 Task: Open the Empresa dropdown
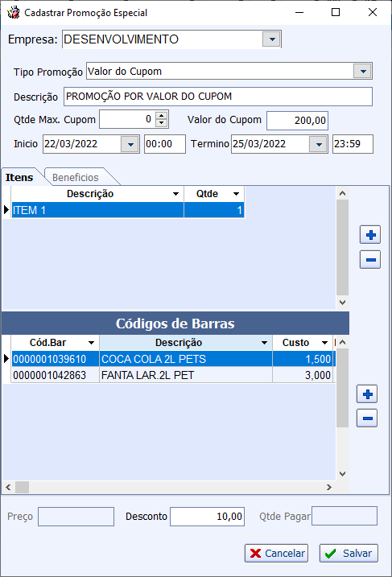coord(271,39)
